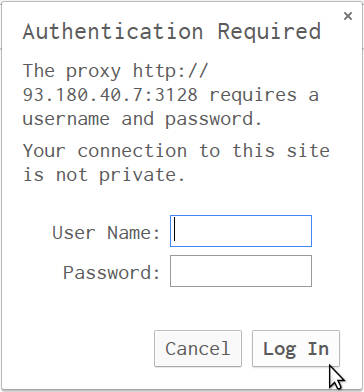Click the 'Your connection to this site' line
The image size is (364, 392).
pos(176,151)
